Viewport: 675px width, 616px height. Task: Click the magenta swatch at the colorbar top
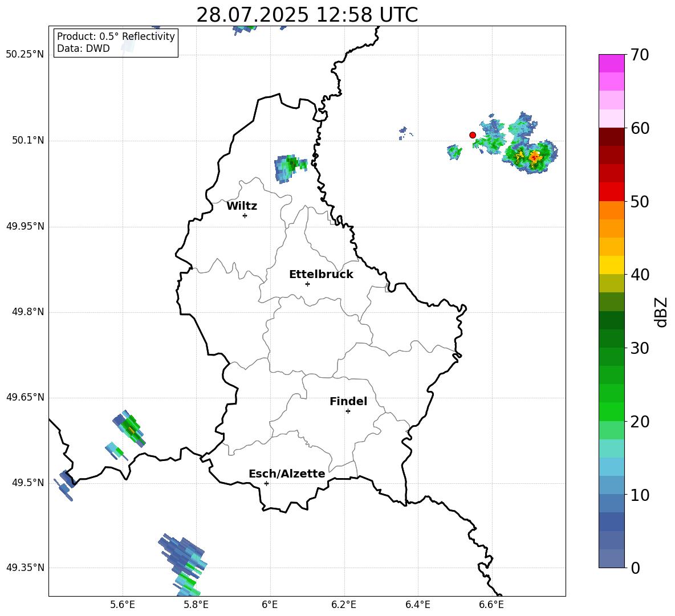tap(611, 63)
